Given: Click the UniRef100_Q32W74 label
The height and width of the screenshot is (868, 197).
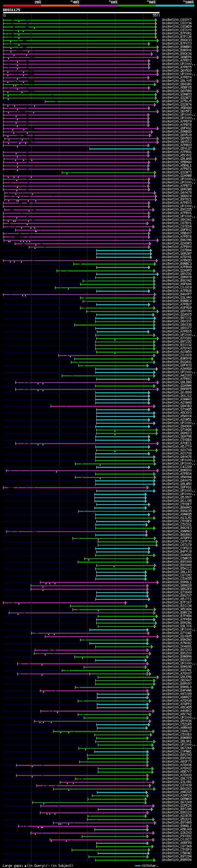Looking at the screenshot, I should [x=176, y=104].
